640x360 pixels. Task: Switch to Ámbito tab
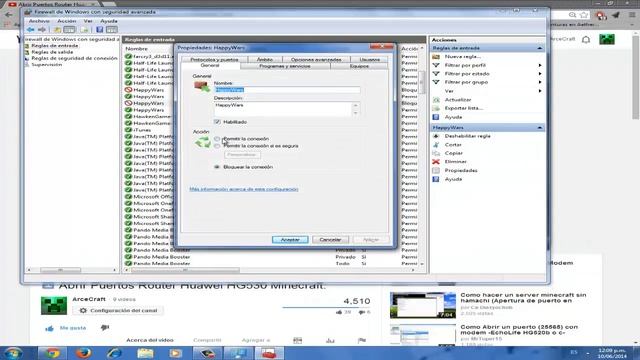pyautogui.click(x=264, y=60)
